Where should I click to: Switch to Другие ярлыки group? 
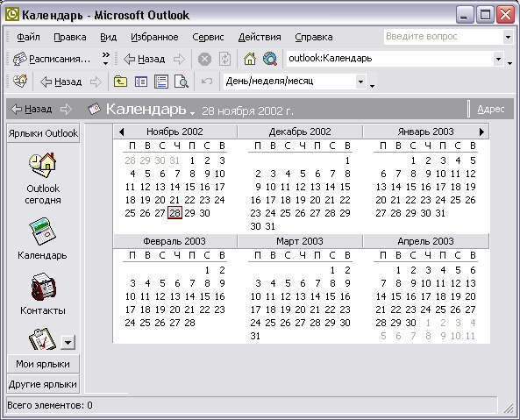click(x=43, y=384)
